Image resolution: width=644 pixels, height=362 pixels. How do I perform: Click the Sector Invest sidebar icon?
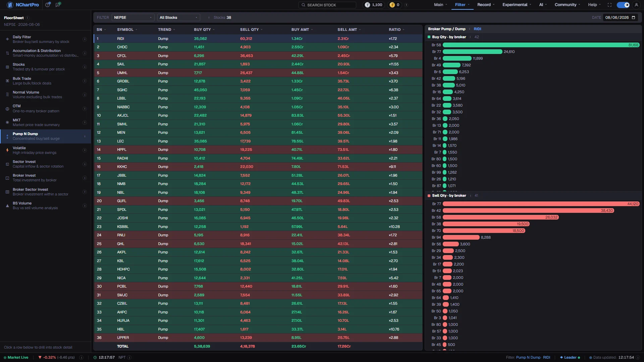(7, 164)
